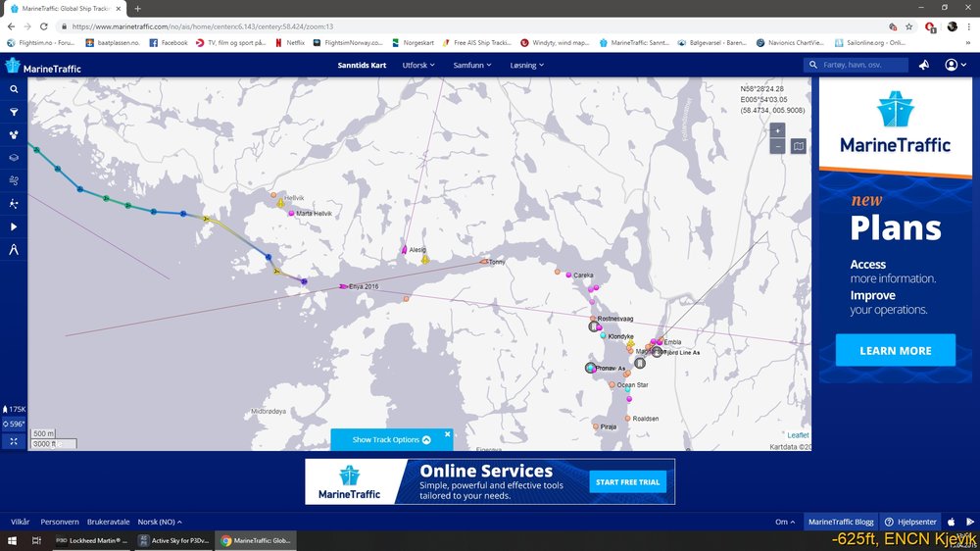Viewport: 980px width, 551px height.
Task: Open a new browser tab
Action: (137, 9)
